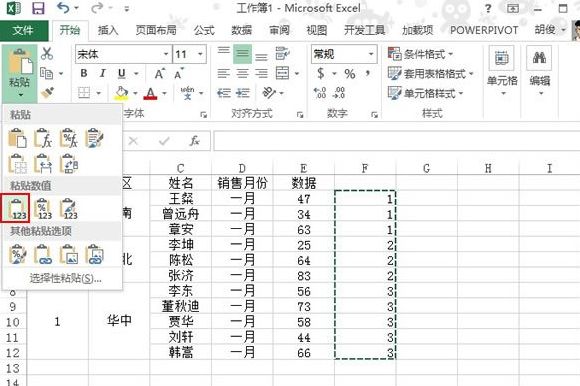This screenshot has width=580, height=386.
Task: Select paste transpose option
Action: (x=69, y=164)
